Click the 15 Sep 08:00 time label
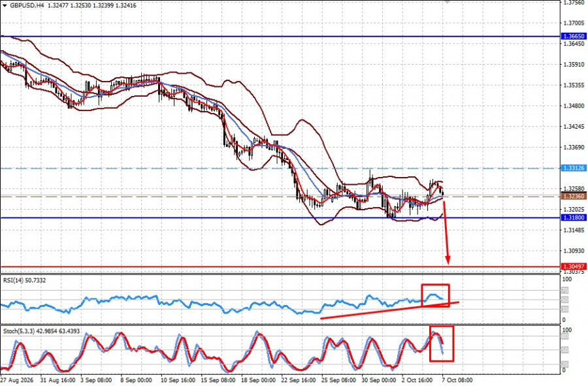The height and width of the screenshot is (386, 588). [x=218, y=380]
